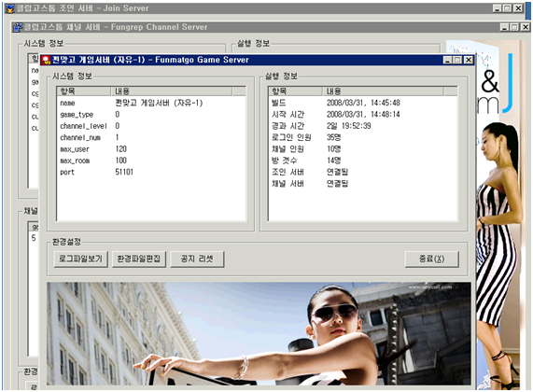This screenshot has width=533, height=392.
Task: Click the 공지 리셋 button
Action: [x=197, y=259]
